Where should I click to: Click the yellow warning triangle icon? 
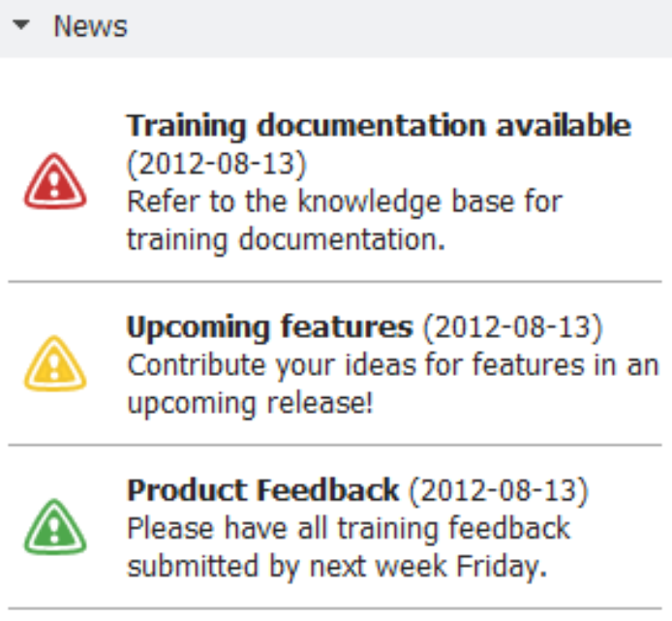click(55, 364)
